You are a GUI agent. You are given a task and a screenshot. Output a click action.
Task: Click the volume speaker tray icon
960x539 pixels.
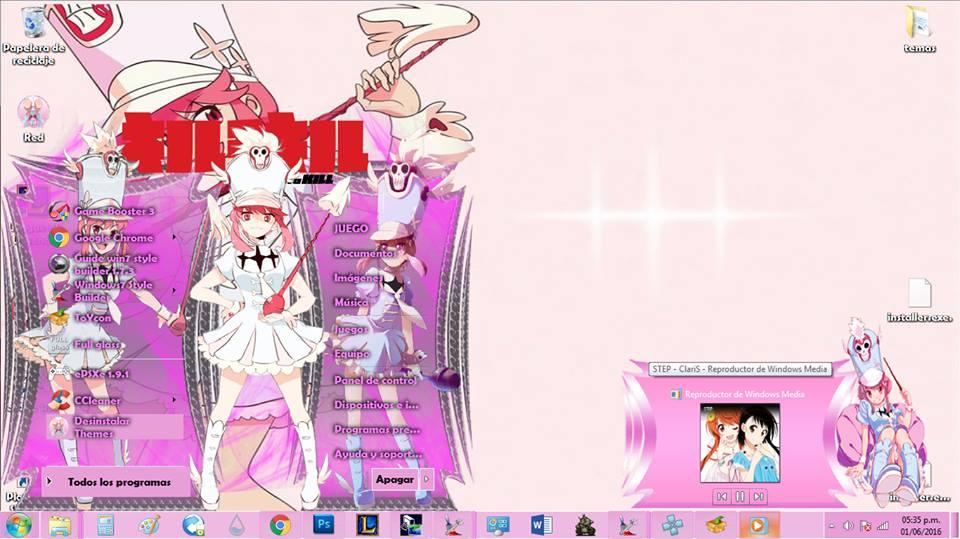[848, 525]
